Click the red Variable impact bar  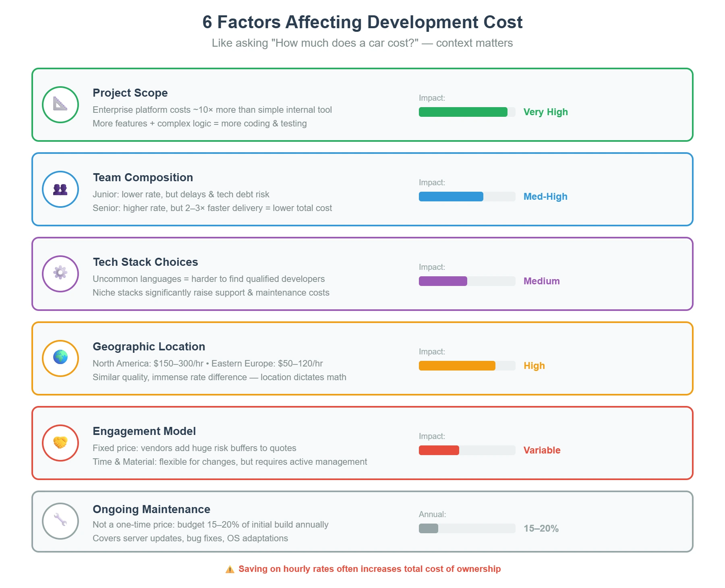[439, 450]
